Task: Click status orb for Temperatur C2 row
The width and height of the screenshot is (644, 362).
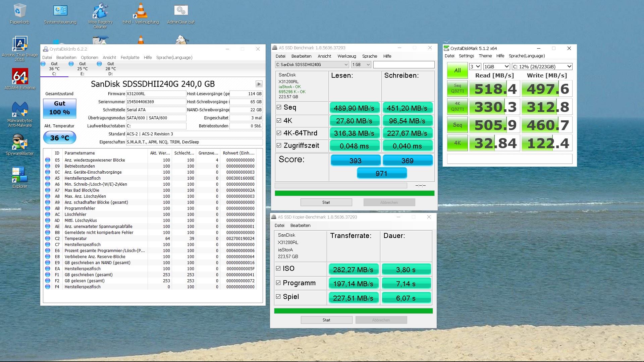Action: [x=48, y=239]
